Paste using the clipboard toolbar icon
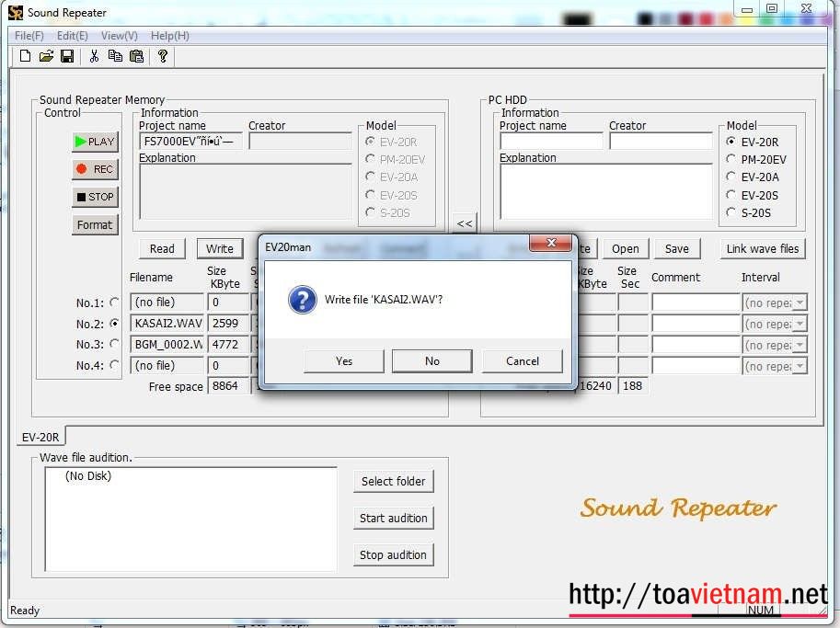This screenshot has height=628, width=840. coord(136,56)
